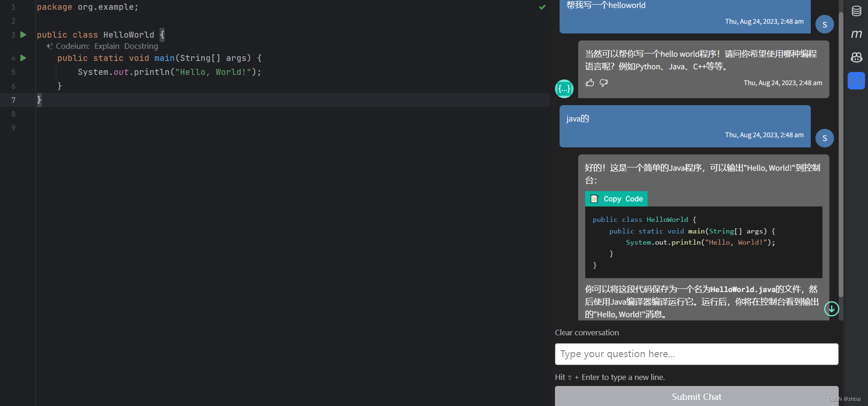Click the package org.example line
The image size is (868, 406).
click(x=87, y=7)
